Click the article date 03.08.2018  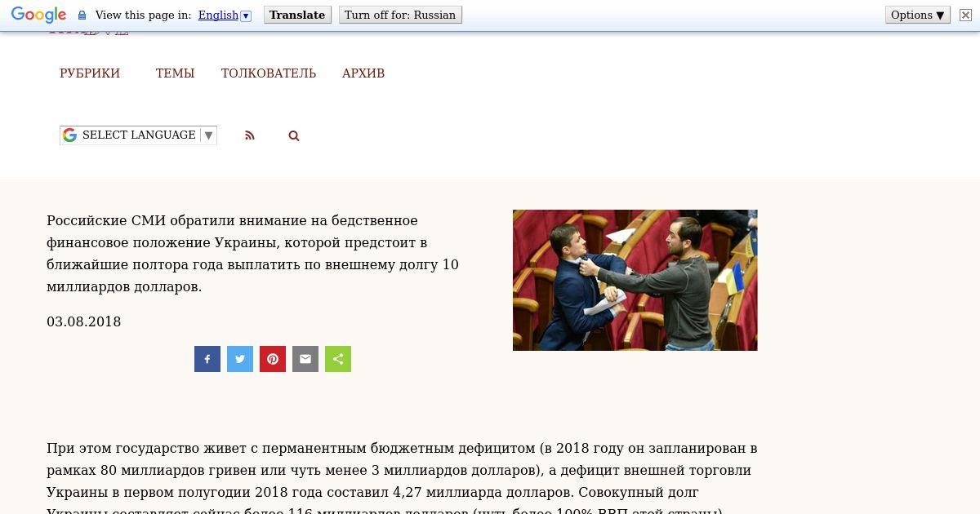pos(84,321)
